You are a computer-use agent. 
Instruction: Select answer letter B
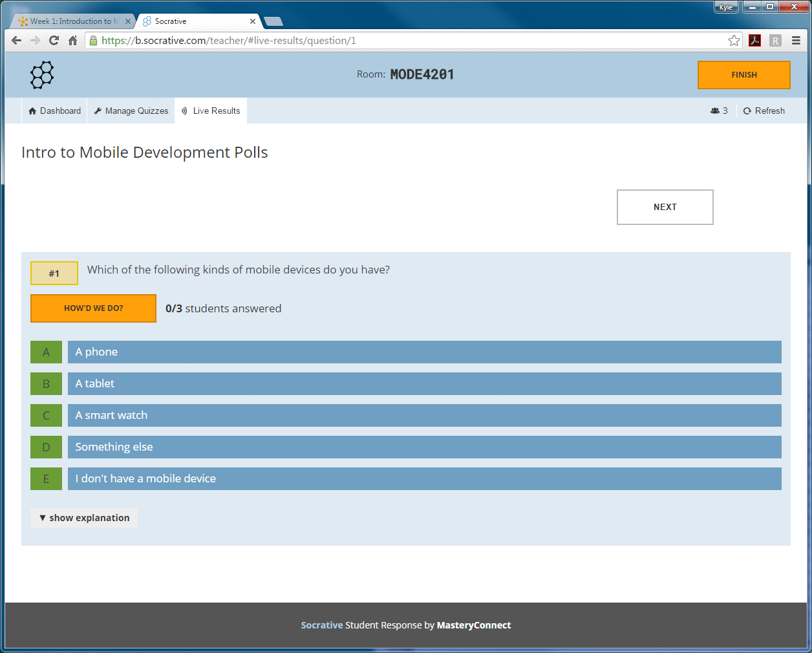click(x=46, y=384)
